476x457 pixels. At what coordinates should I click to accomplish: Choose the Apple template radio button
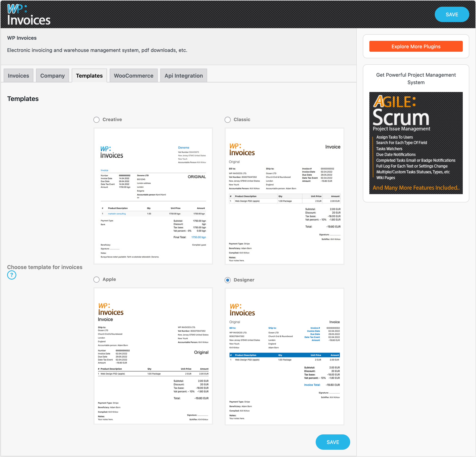[x=96, y=280]
